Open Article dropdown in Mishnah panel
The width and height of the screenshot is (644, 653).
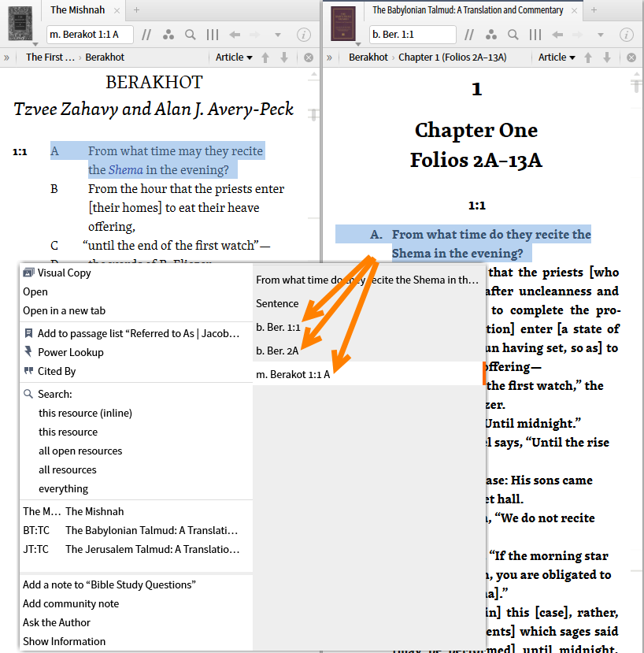pyautogui.click(x=234, y=57)
